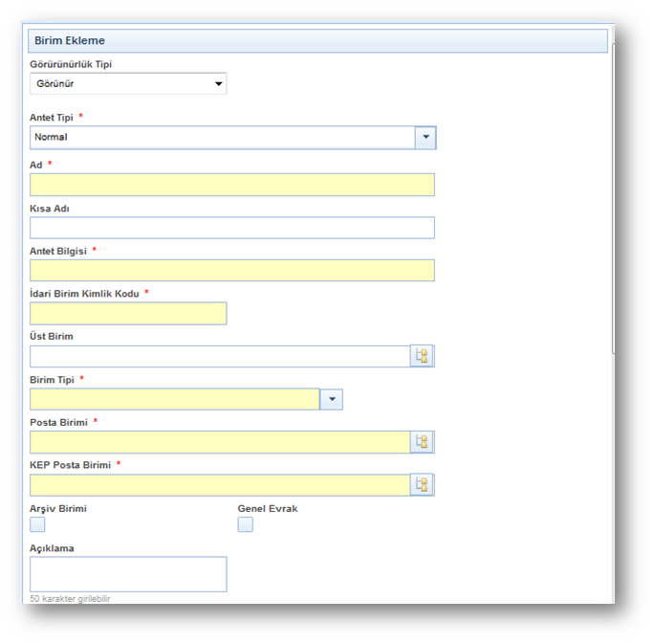Focus the Posta Birimi input field

point(219,442)
